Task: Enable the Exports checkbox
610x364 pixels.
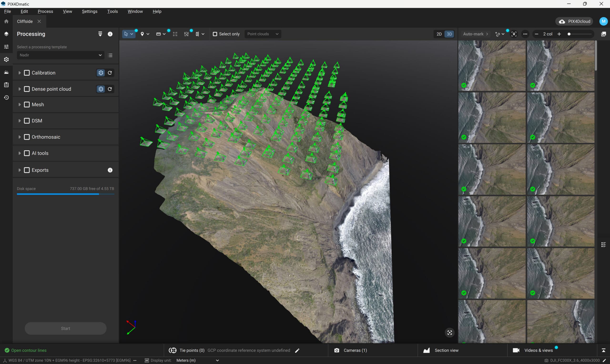Action: [x=27, y=170]
